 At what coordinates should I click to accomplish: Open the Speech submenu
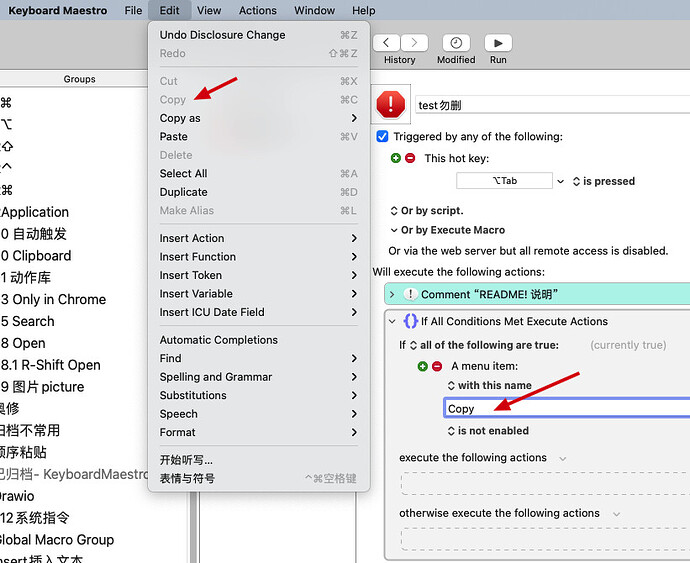point(259,414)
